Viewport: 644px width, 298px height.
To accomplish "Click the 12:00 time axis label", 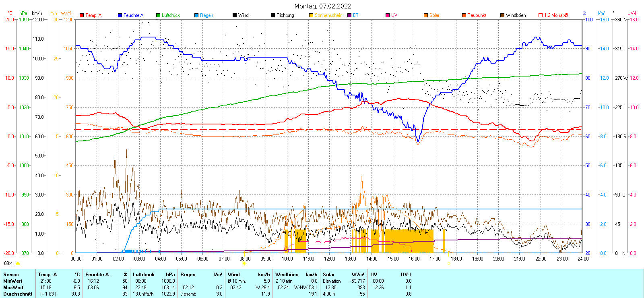I will [x=330, y=259].
